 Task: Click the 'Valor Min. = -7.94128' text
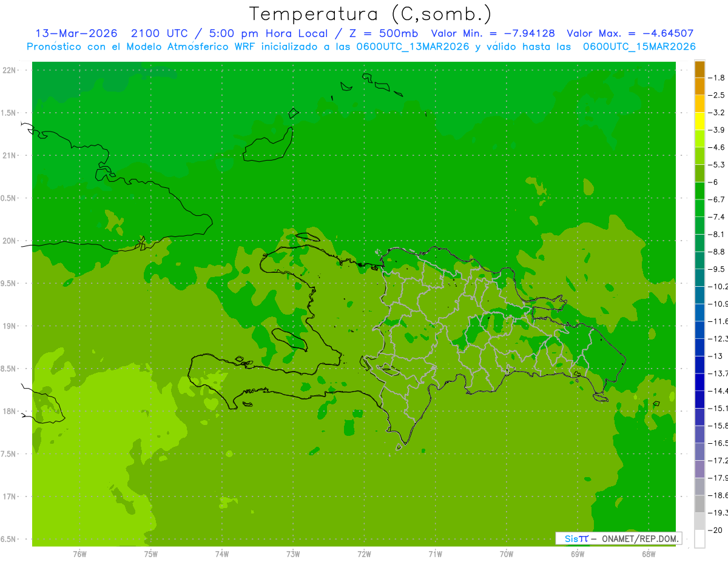point(493,33)
